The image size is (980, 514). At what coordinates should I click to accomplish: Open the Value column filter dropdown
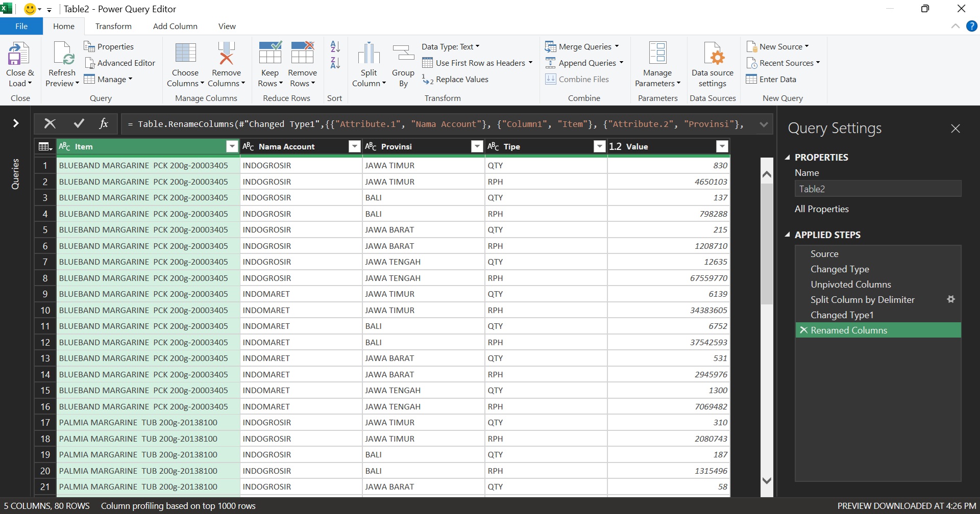(x=722, y=147)
